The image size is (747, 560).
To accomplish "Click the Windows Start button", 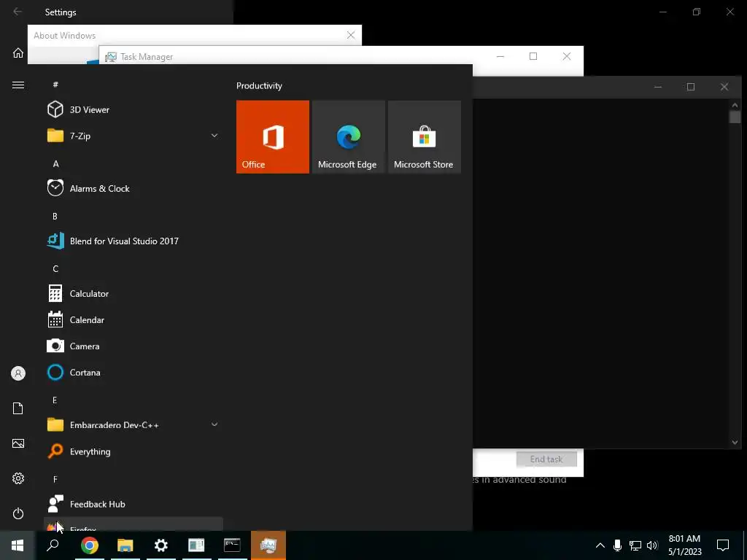I will [x=18, y=545].
